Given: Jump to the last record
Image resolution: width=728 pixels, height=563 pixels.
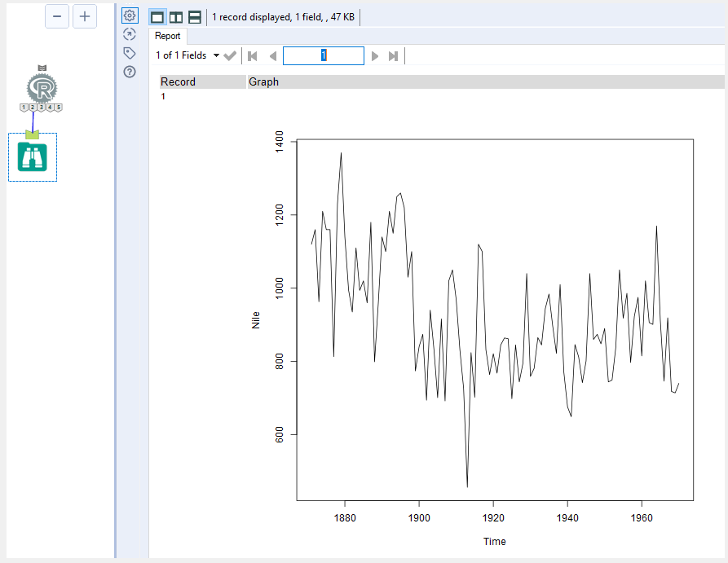Looking at the screenshot, I should [x=393, y=55].
